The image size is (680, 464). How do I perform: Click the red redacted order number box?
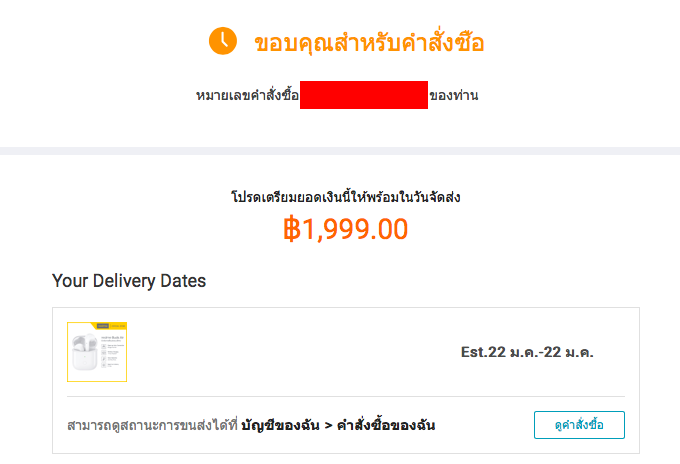364,95
